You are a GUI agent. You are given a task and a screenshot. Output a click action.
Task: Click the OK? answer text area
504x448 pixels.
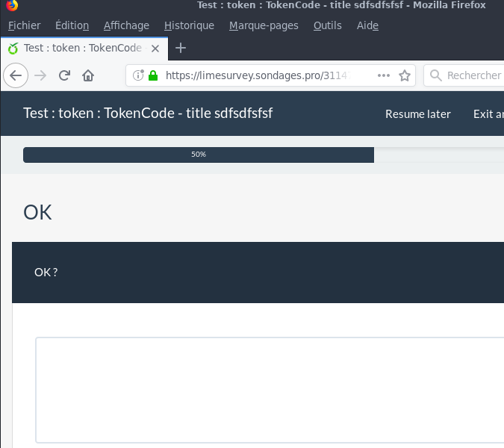(x=270, y=391)
